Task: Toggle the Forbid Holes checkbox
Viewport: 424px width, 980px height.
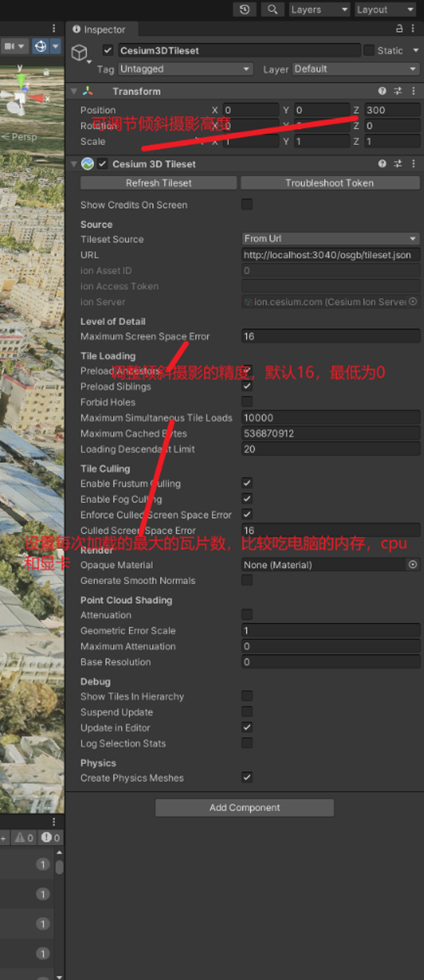Action: point(247,402)
